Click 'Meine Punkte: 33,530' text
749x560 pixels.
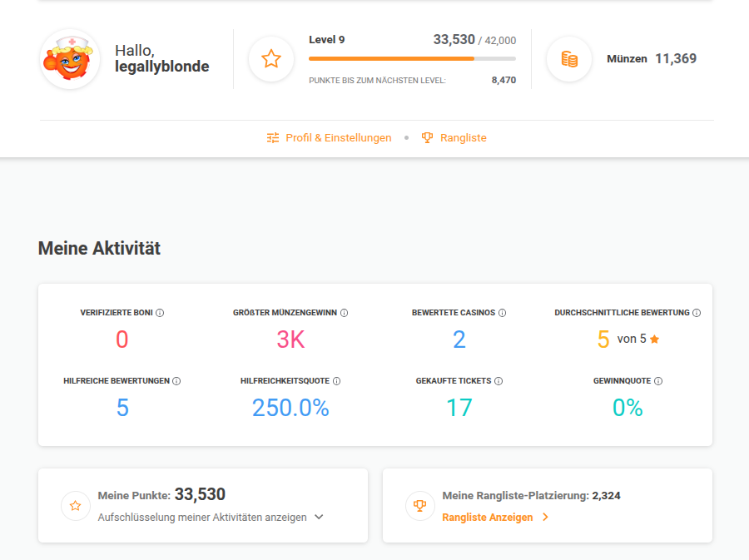pos(161,494)
